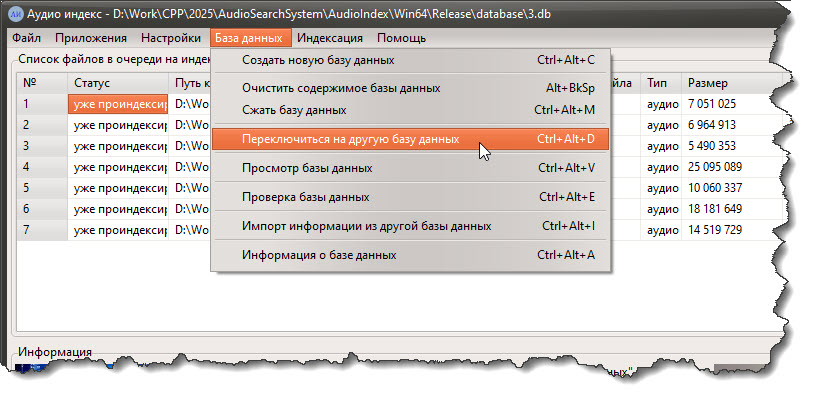Select row number 4 in file list
The width and height of the screenshot is (817, 397).
coord(42,167)
